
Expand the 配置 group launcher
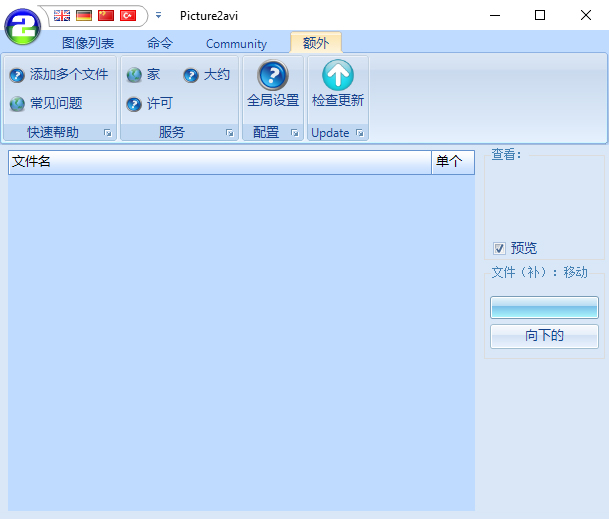click(x=295, y=133)
